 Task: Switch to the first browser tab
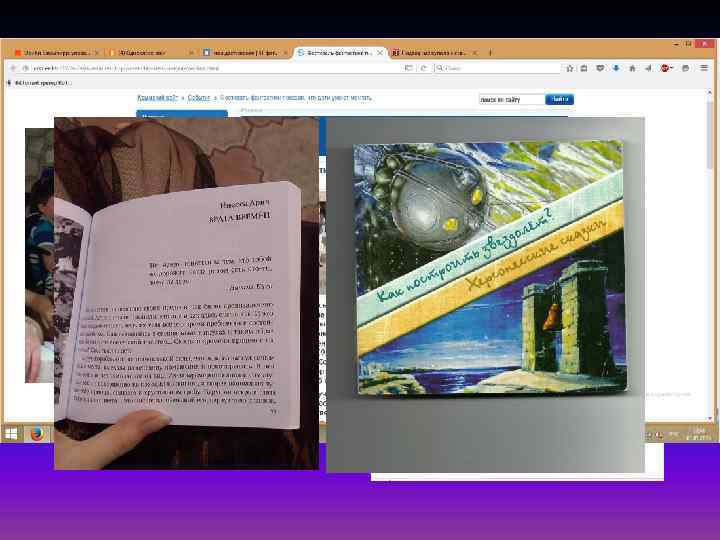(x=57, y=53)
